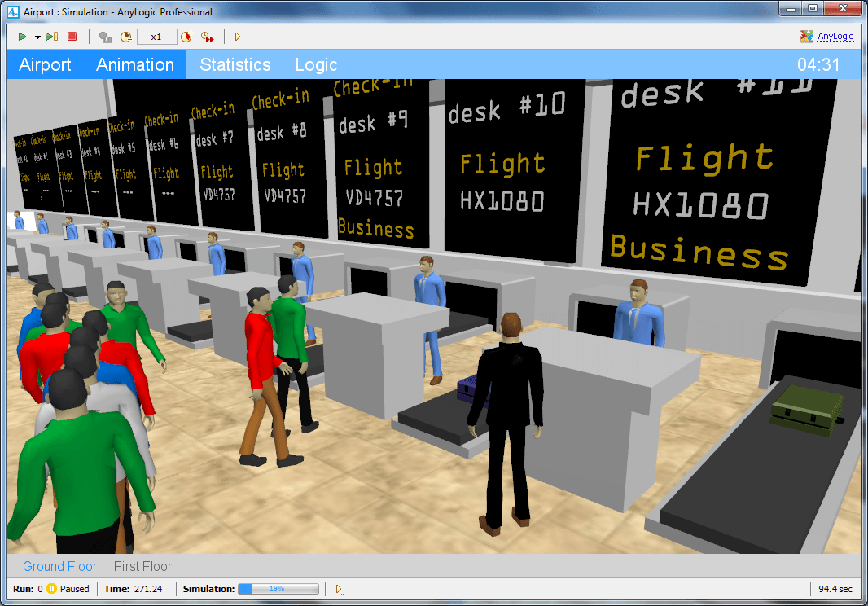Maximize the AnyLogic window

(x=813, y=9)
